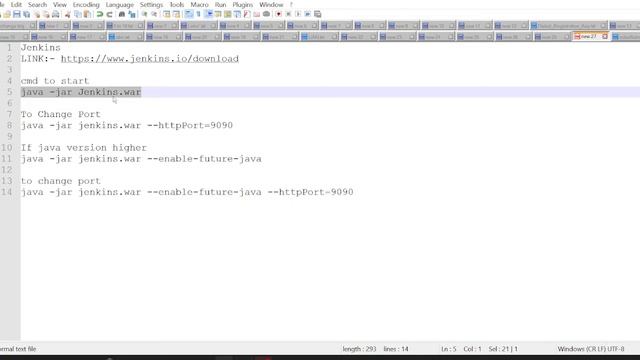Open the Tools menu

coord(177,4)
